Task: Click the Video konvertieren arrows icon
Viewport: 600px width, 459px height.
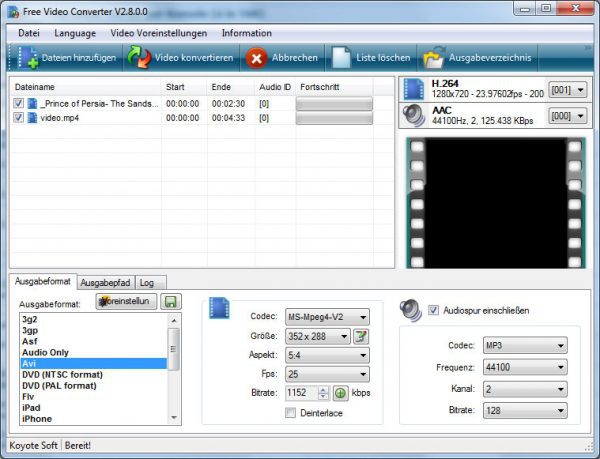Action: [x=139, y=57]
